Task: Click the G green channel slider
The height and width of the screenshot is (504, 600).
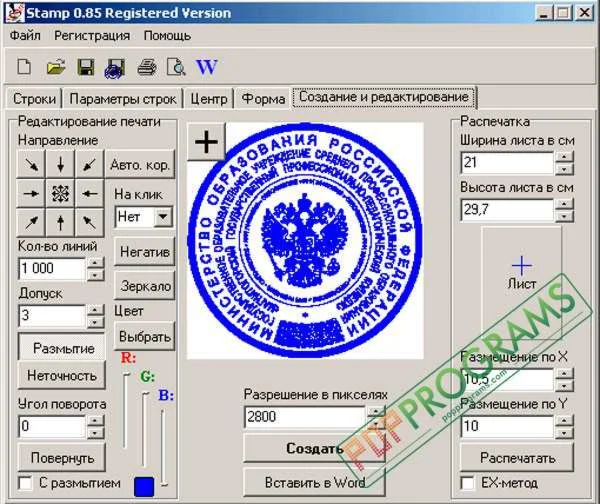Action: click(145, 429)
